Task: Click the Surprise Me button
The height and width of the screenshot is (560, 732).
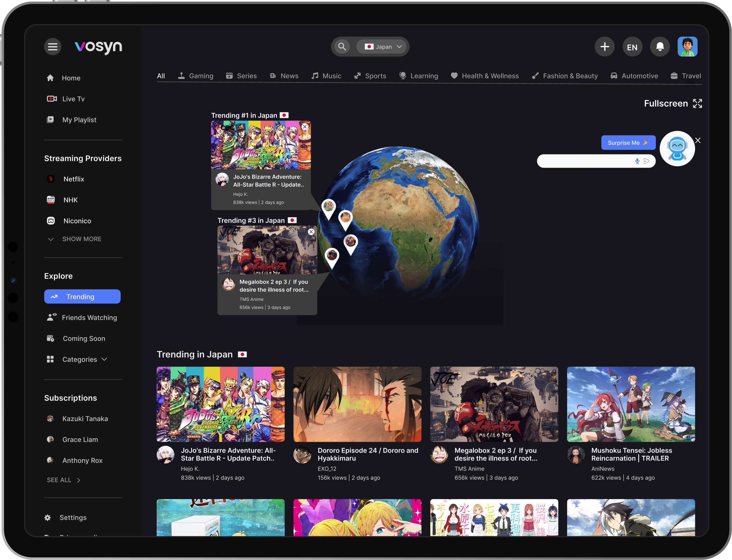Action: tap(628, 143)
